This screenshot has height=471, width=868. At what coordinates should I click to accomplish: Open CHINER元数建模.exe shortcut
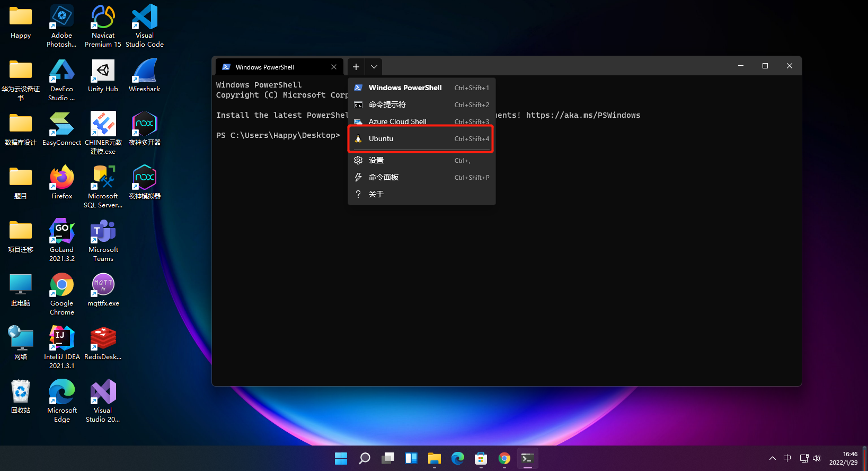point(103,133)
